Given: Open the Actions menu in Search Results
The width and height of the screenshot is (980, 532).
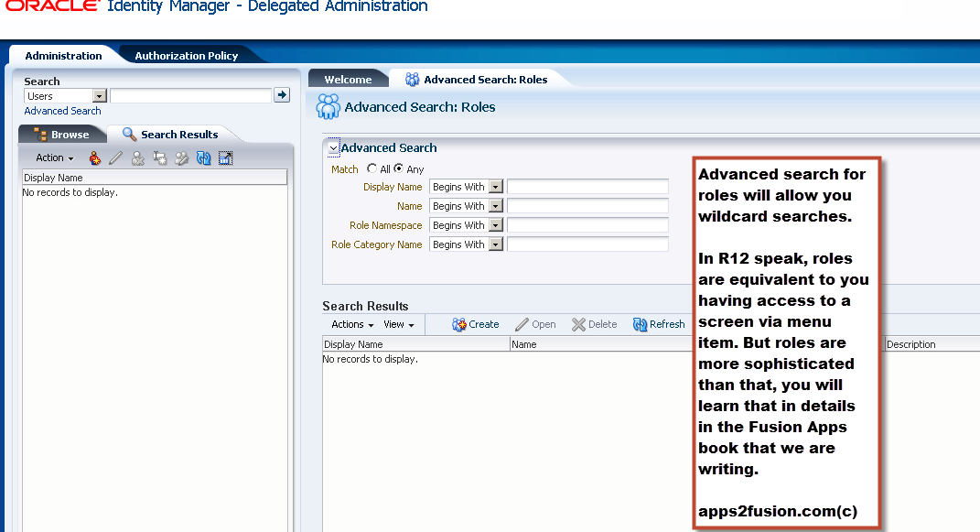Looking at the screenshot, I should 352,324.
